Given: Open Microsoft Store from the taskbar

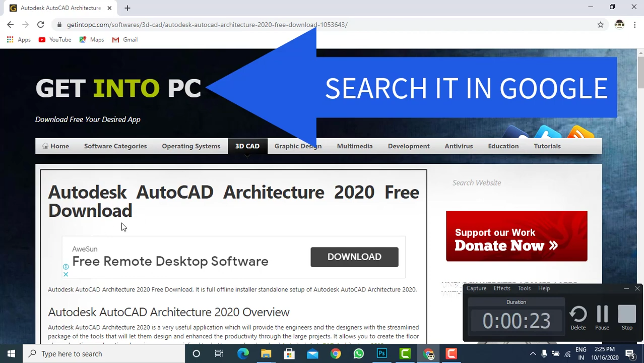Looking at the screenshot, I should coord(289,353).
